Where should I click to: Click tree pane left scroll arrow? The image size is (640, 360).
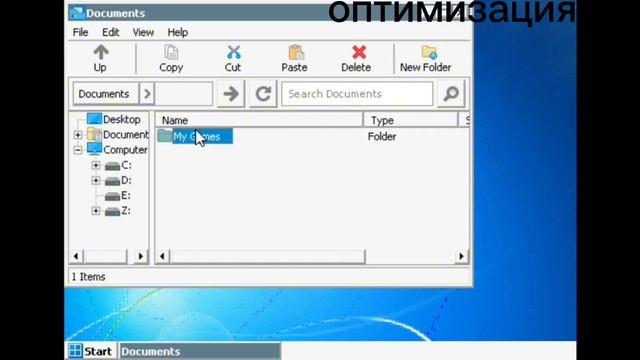coord(76,256)
